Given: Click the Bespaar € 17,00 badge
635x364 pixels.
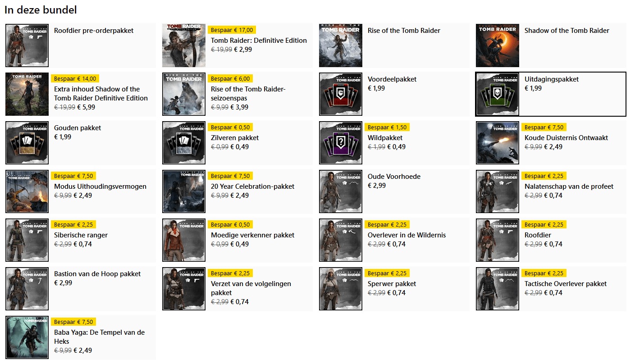Looking at the screenshot, I should [x=232, y=30].
